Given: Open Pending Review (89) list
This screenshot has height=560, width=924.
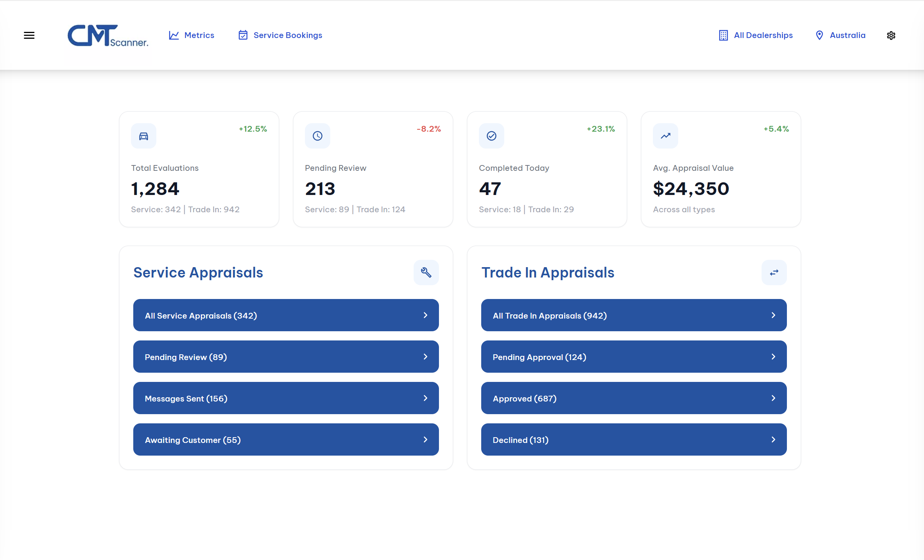Looking at the screenshot, I should pyautogui.click(x=286, y=357).
